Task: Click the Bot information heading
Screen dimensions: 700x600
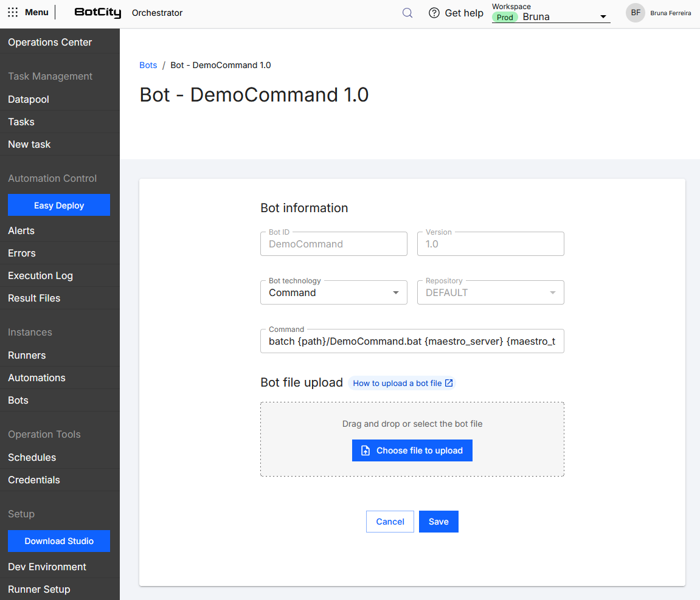Action: click(304, 208)
